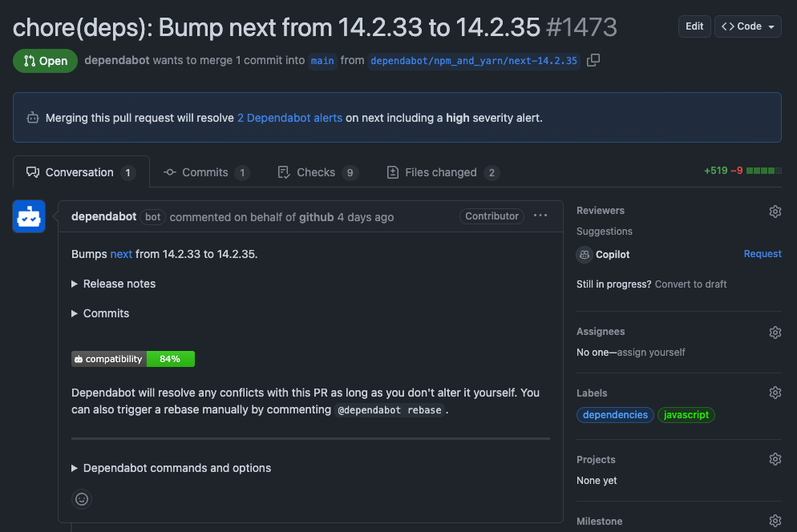Click the PR number #1473
The width and height of the screenshot is (797, 532).
click(x=581, y=27)
